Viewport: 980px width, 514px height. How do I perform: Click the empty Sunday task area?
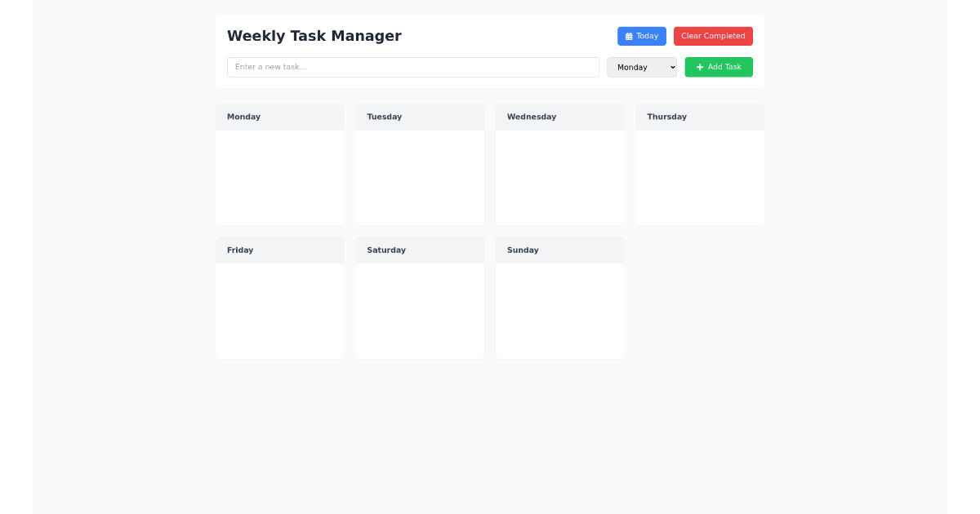560,310
